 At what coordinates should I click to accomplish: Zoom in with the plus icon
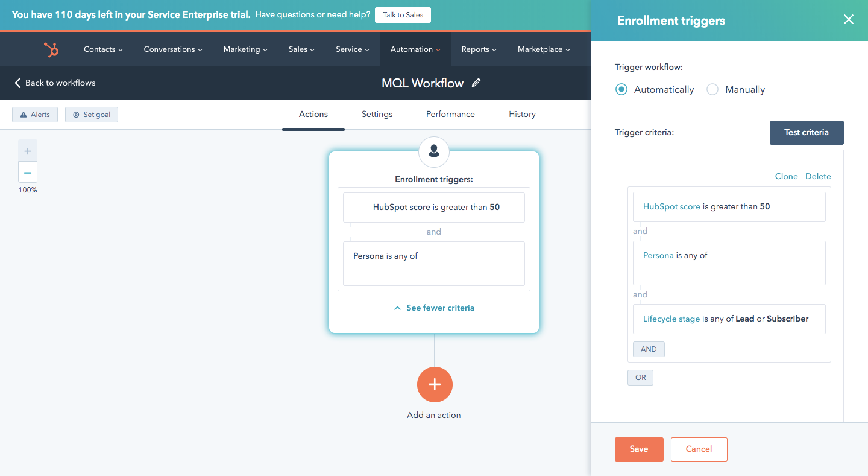click(x=28, y=151)
